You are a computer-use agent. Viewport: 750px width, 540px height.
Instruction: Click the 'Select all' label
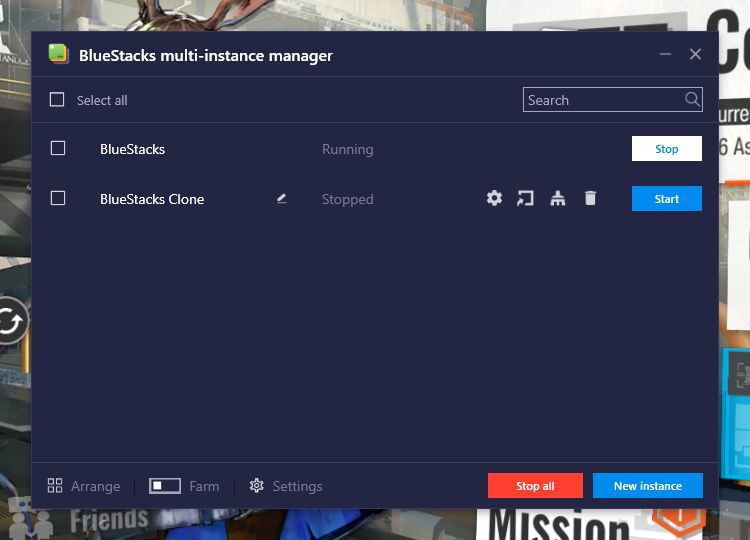tap(102, 100)
